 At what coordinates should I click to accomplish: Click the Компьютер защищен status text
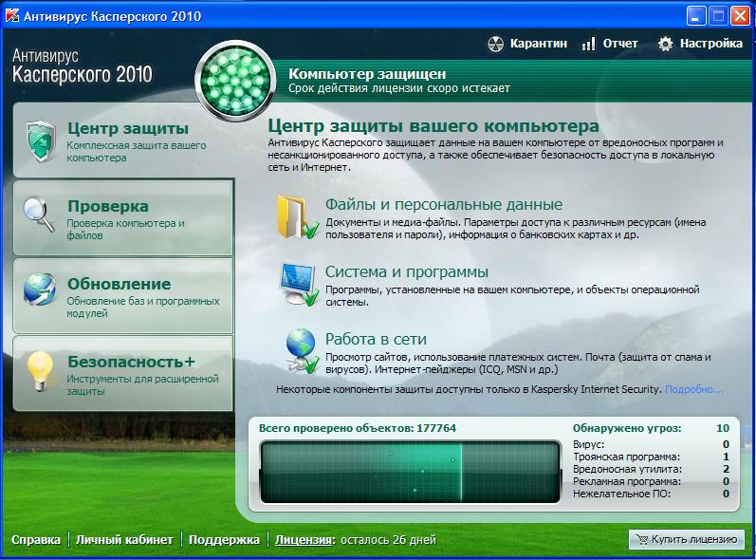[x=367, y=74]
